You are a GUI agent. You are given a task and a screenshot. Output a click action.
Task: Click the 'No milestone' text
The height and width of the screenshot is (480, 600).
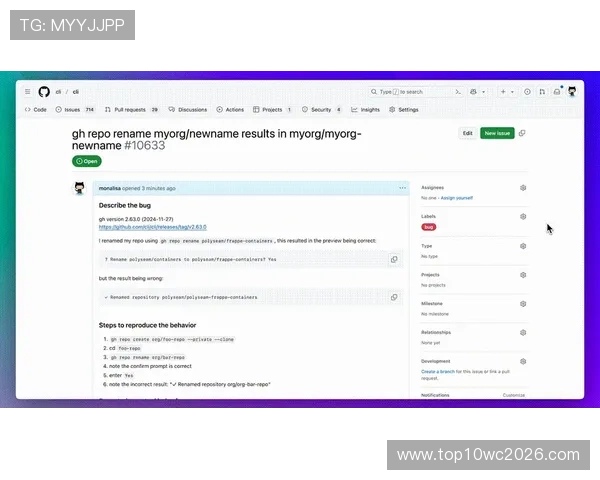(x=435, y=314)
